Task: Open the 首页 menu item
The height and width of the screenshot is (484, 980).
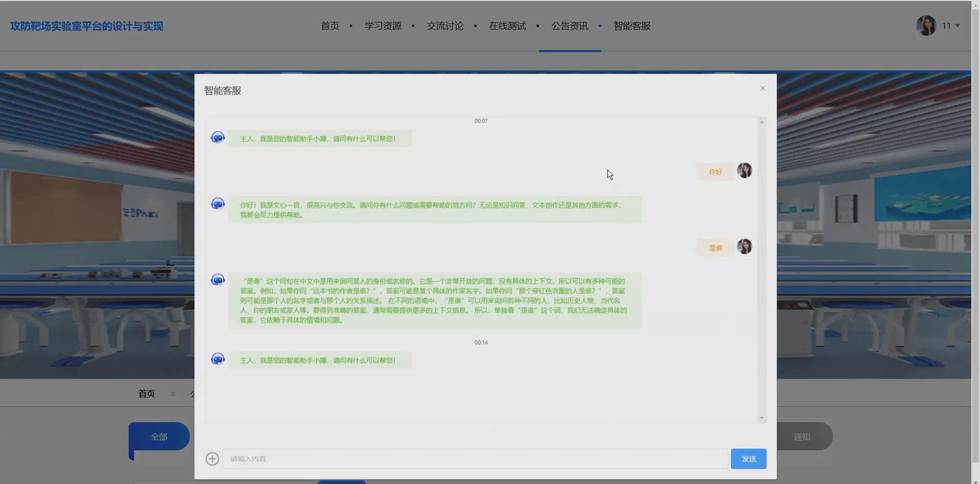Action: pos(329,26)
